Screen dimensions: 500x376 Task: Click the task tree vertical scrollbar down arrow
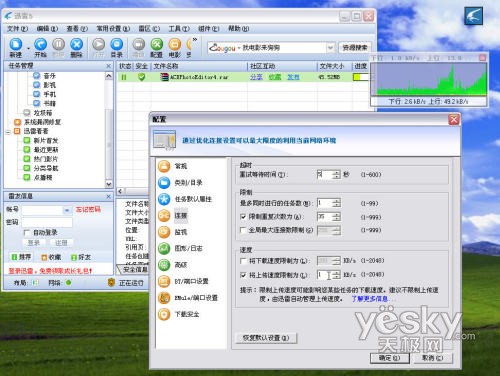pos(109,184)
